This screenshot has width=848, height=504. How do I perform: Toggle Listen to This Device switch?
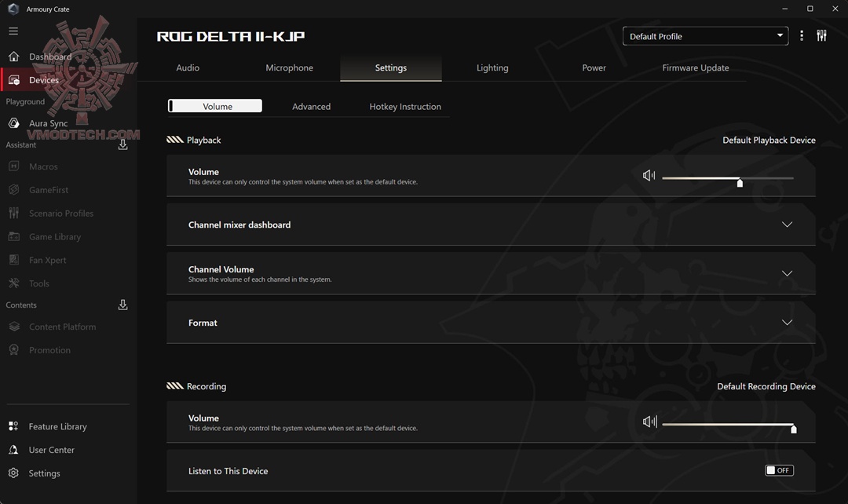click(x=779, y=470)
